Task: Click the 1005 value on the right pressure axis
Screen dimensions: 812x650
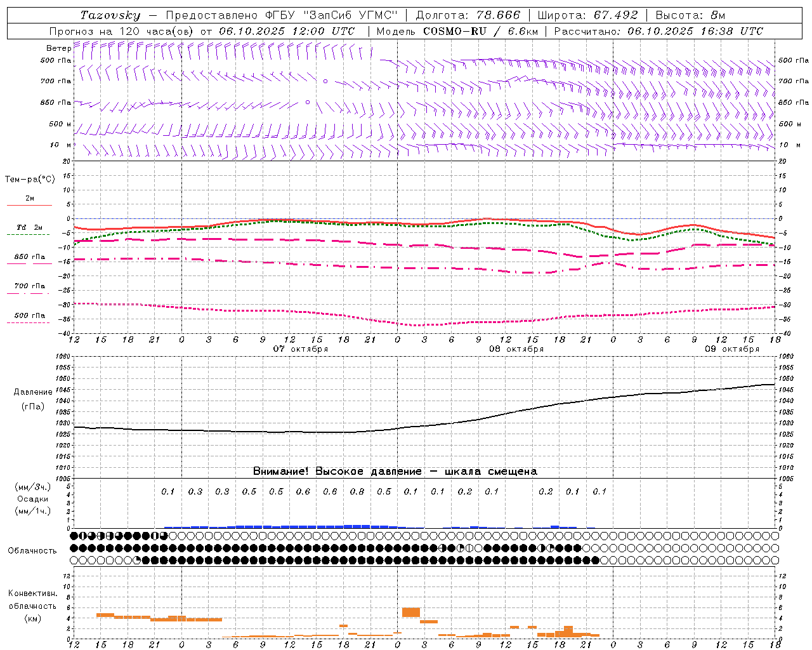Action: pyautogui.click(x=786, y=478)
